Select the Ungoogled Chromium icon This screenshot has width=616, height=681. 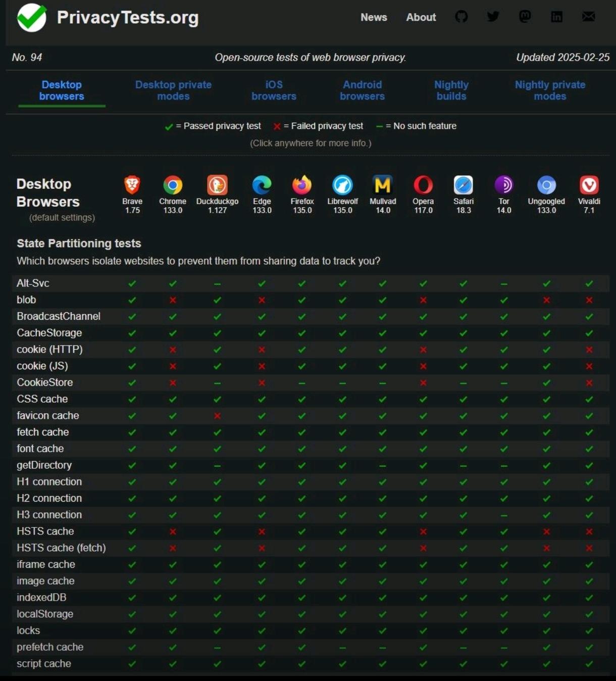[x=546, y=185]
